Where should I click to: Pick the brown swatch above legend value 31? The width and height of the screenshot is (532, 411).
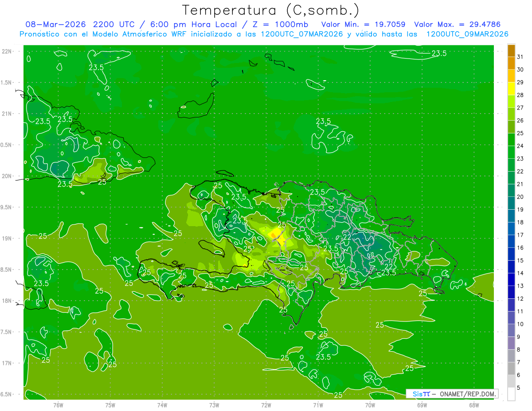[511, 51]
